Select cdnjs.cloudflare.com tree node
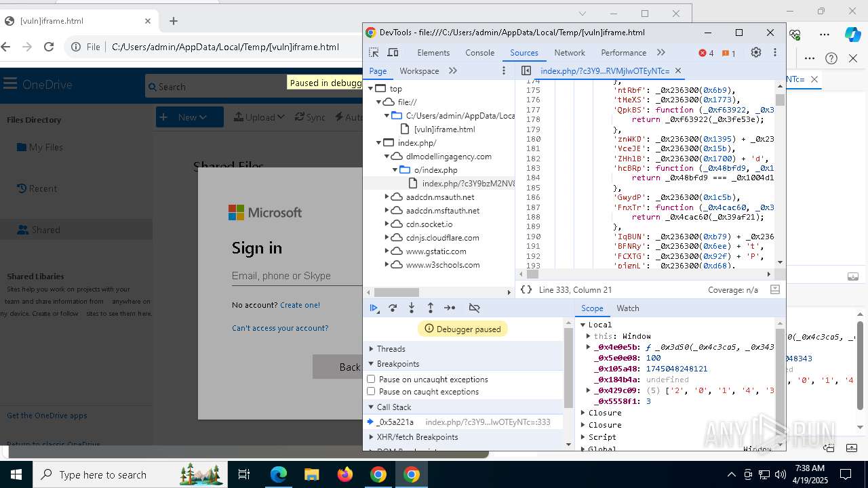The width and height of the screenshot is (868, 488). tap(443, 237)
